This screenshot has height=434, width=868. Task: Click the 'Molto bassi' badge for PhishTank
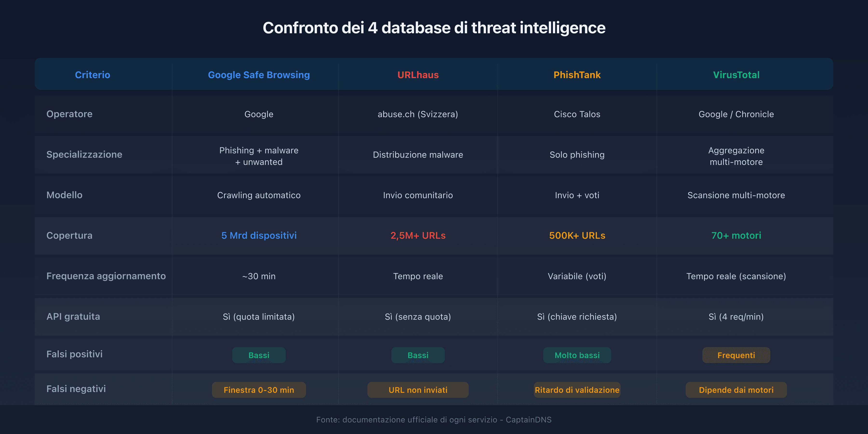coord(577,355)
